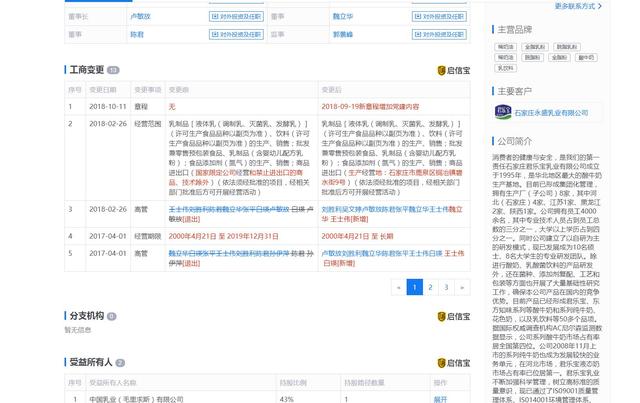Click the 分支机构 section heading
The image size is (640, 403).
tap(87, 316)
